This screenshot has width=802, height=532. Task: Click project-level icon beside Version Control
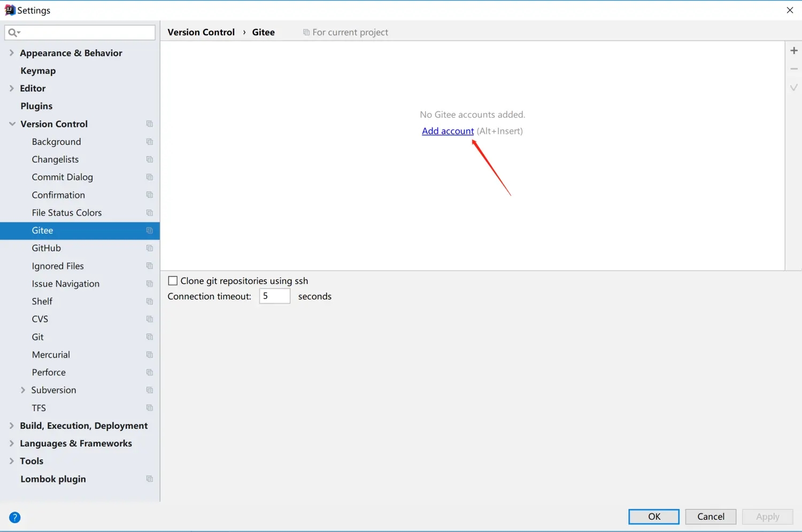pos(150,124)
